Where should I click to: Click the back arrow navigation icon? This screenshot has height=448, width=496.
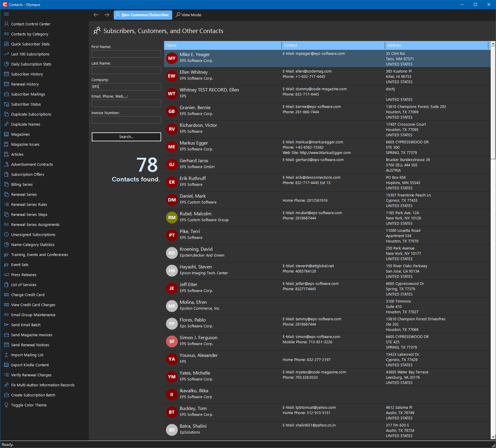click(x=96, y=15)
